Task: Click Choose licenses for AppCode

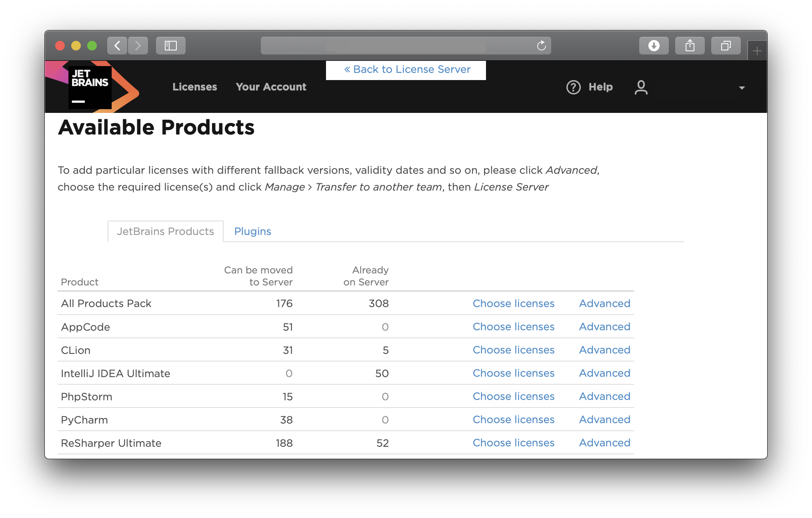Action: (512, 326)
